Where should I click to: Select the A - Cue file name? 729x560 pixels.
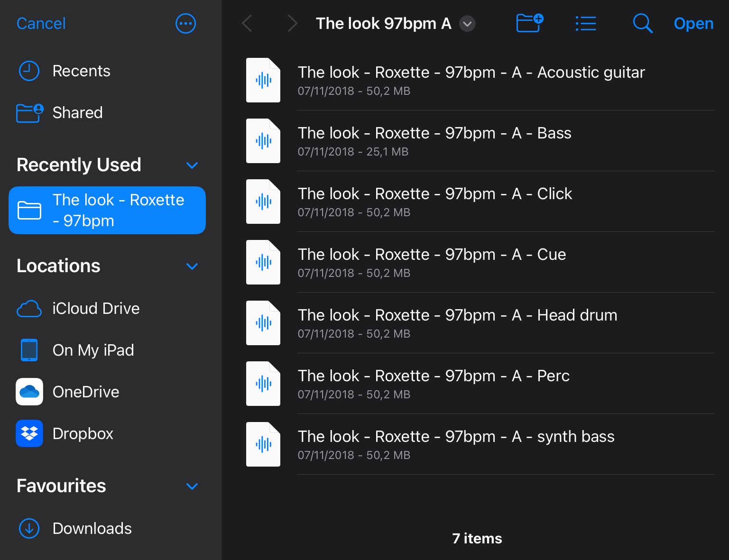(x=432, y=254)
